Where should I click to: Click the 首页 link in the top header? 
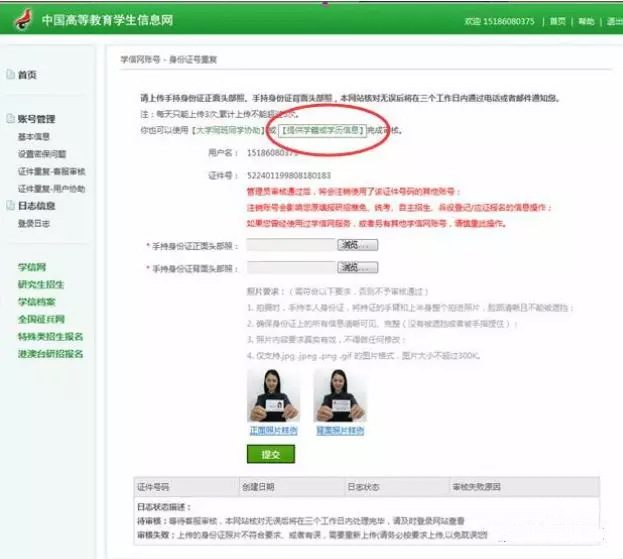point(557,21)
